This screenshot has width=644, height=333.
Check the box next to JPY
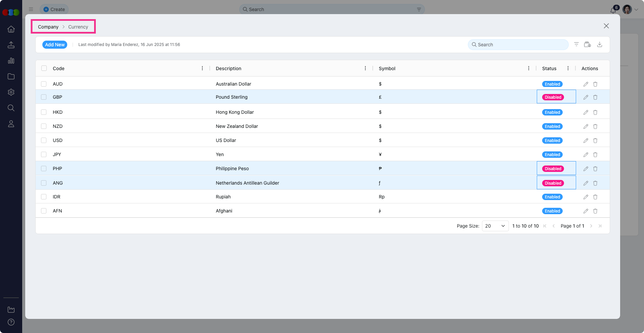click(x=44, y=154)
